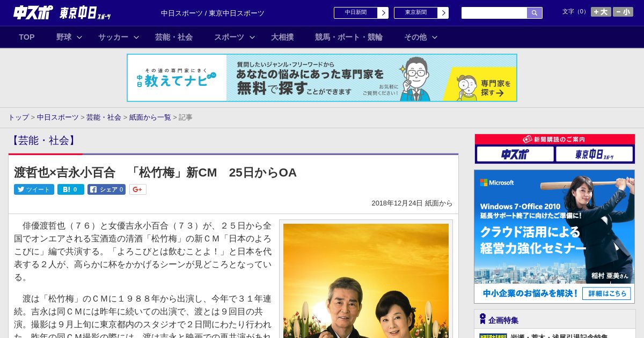This screenshot has height=338, width=644.
Task: Click the search magnifier button
Action: (535, 13)
